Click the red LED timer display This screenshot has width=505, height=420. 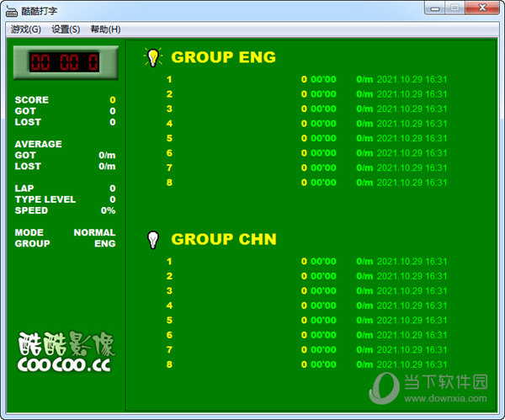coord(65,61)
